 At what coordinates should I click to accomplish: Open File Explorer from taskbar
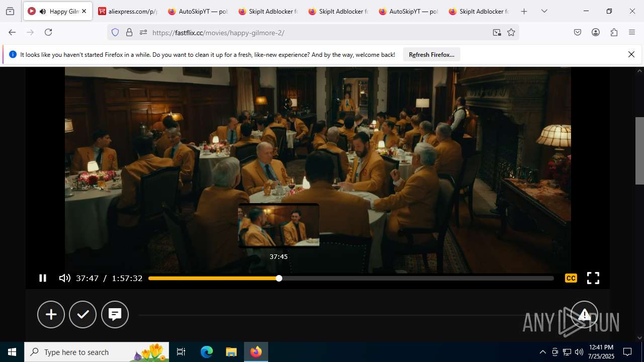pyautogui.click(x=231, y=352)
